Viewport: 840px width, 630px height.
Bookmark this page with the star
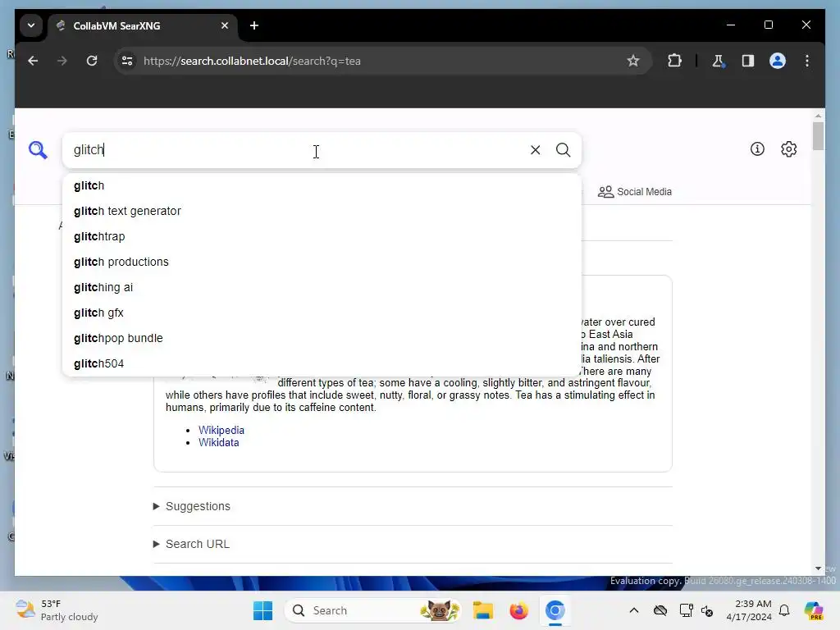633,61
